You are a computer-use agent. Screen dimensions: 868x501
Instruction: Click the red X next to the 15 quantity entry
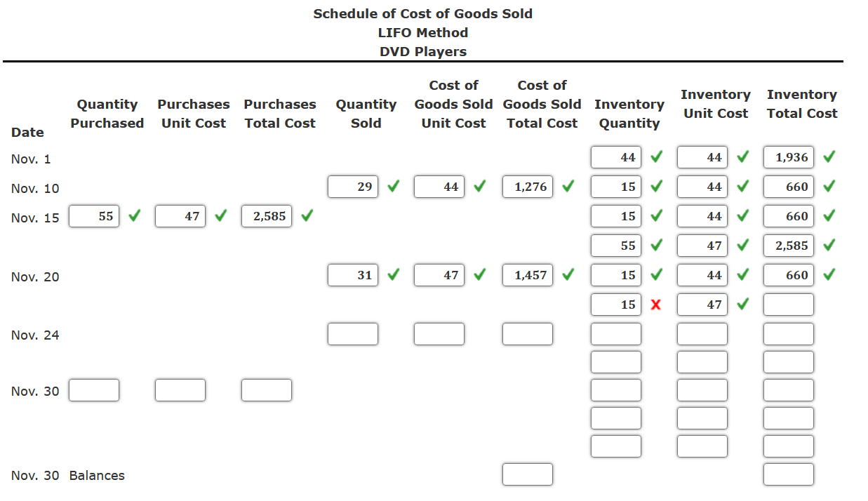tap(656, 305)
